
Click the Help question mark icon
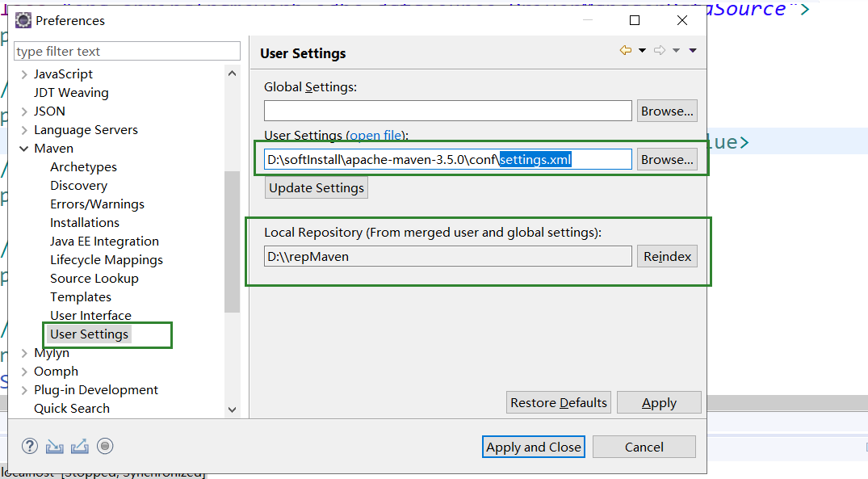click(30, 446)
